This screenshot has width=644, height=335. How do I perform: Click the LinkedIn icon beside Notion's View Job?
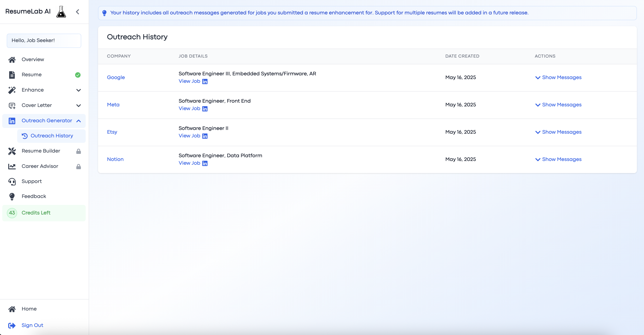point(205,163)
